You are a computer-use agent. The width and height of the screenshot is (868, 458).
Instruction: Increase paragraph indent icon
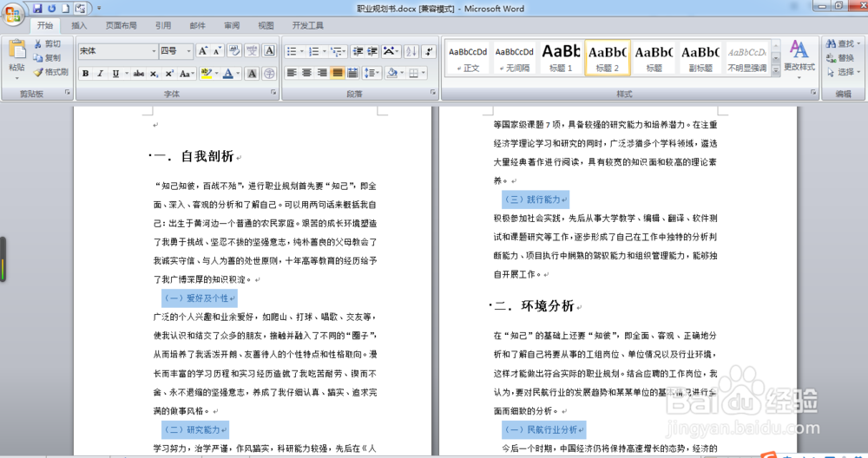(372, 51)
